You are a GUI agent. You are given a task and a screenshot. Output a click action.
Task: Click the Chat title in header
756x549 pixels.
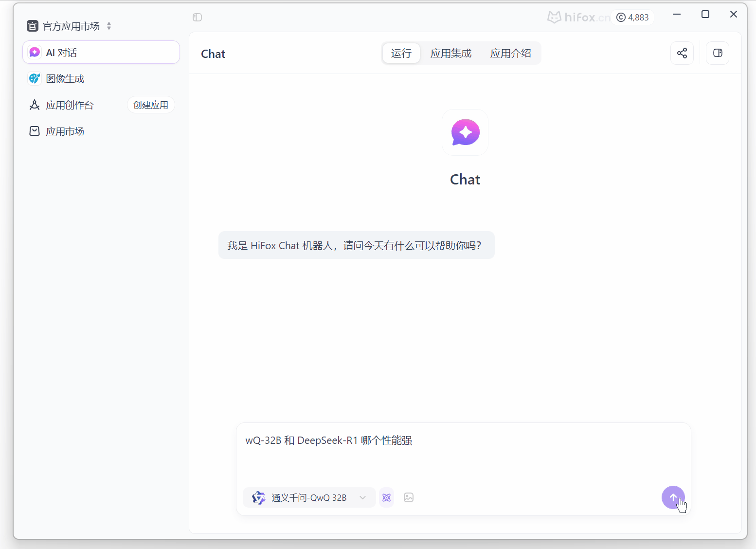pos(213,54)
